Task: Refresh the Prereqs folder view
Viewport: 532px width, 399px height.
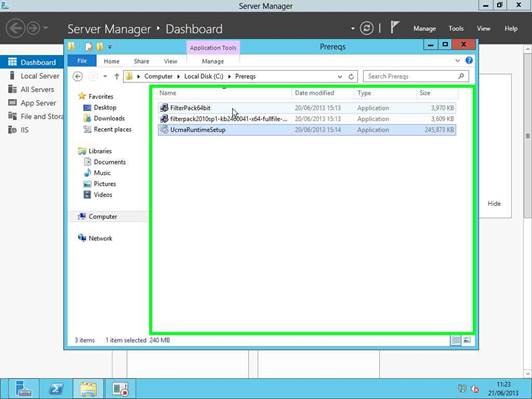Action: [x=351, y=77]
